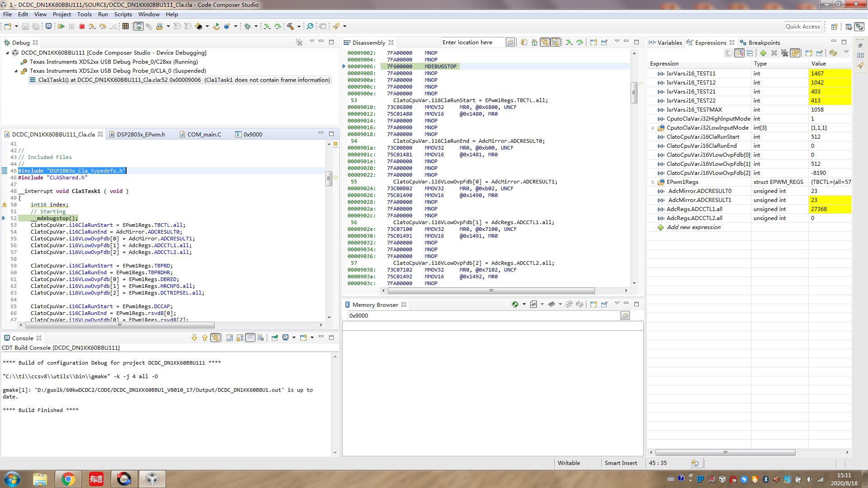The width and height of the screenshot is (868, 488).
Task: Click Remove All Expressions icon
Action: point(784,53)
